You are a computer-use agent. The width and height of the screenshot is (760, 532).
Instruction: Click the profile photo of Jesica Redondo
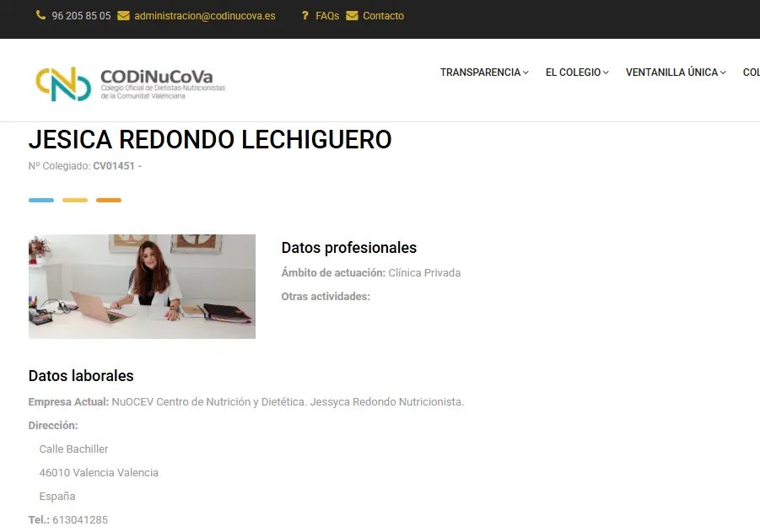(142, 287)
